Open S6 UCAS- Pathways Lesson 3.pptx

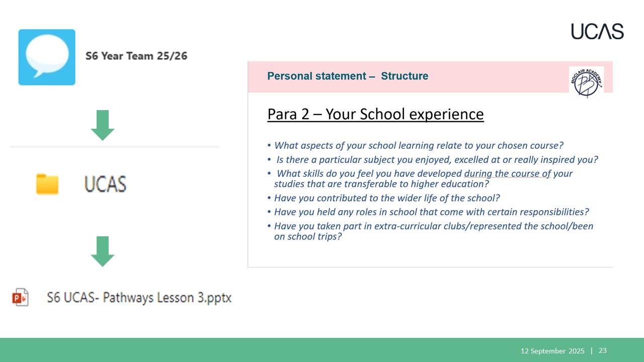[x=139, y=298]
